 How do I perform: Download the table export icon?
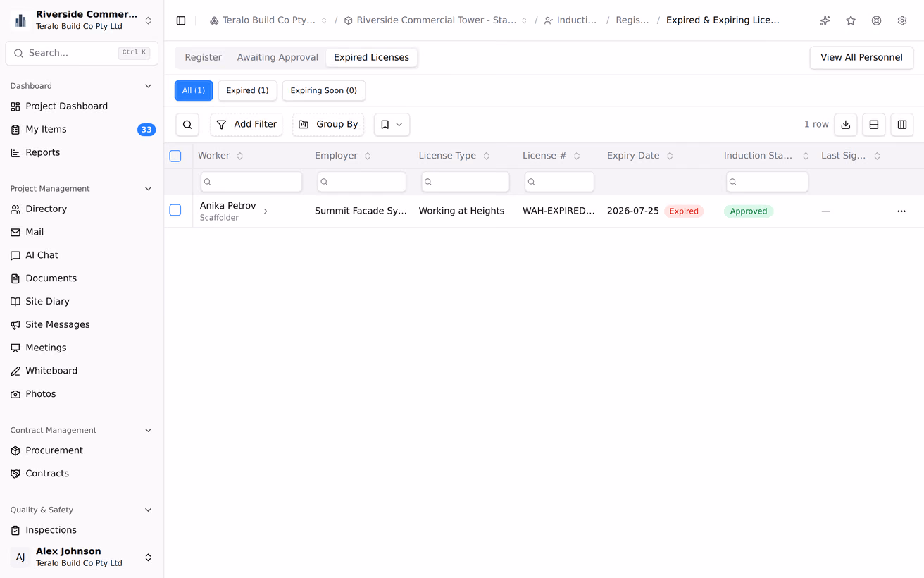[x=846, y=125]
